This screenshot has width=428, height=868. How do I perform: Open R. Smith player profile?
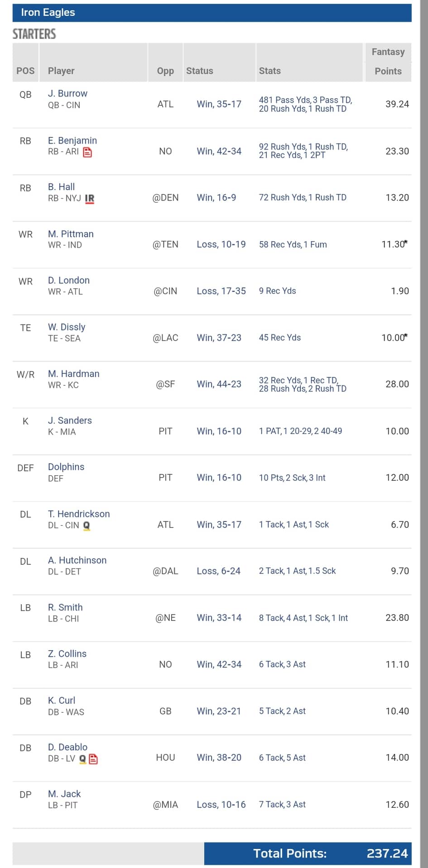pos(65,607)
